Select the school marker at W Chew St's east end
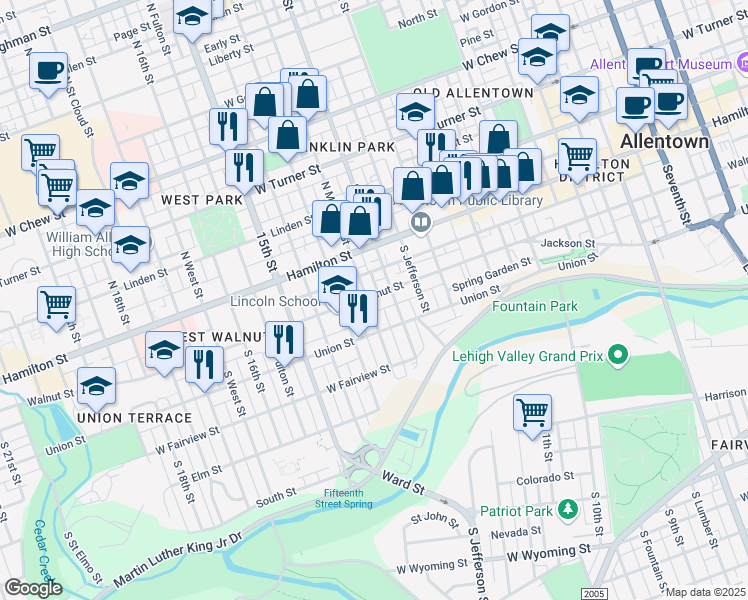This screenshot has height=600, width=748. point(537,57)
